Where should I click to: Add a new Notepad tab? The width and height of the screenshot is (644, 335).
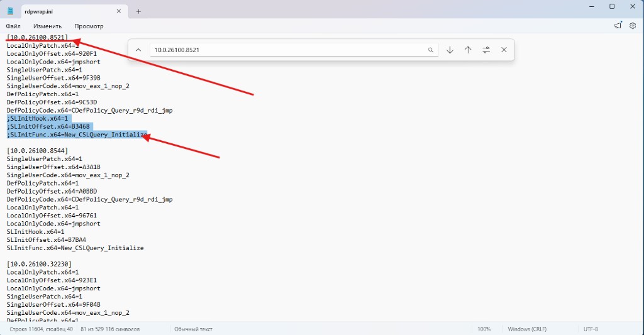point(138,11)
